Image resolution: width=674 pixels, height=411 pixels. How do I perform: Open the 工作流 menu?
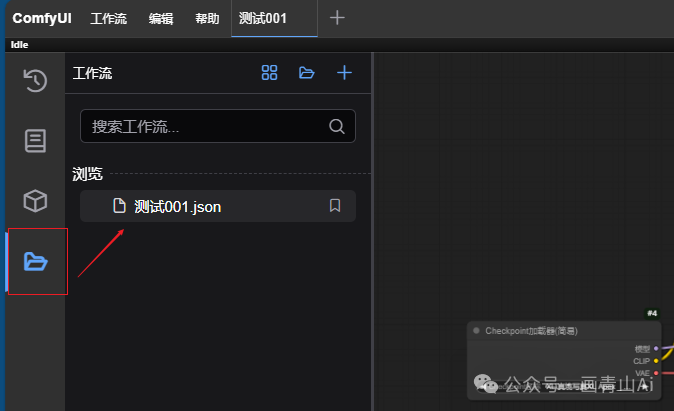point(108,18)
